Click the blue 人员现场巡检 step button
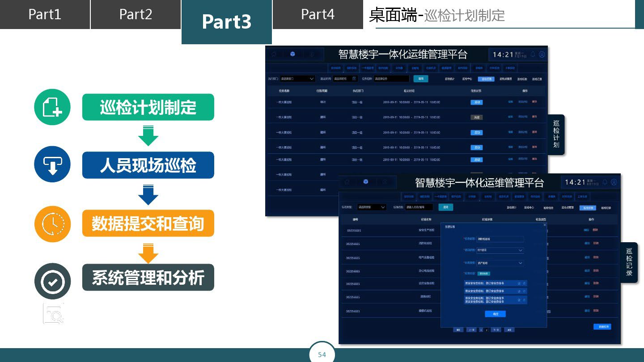The height and width of the screenshot is (362, 644). click(148, 165)
